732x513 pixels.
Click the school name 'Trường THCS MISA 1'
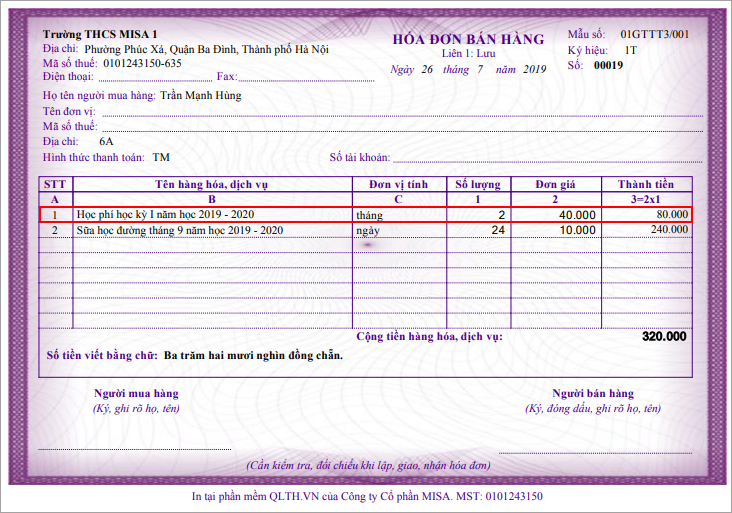100,35
